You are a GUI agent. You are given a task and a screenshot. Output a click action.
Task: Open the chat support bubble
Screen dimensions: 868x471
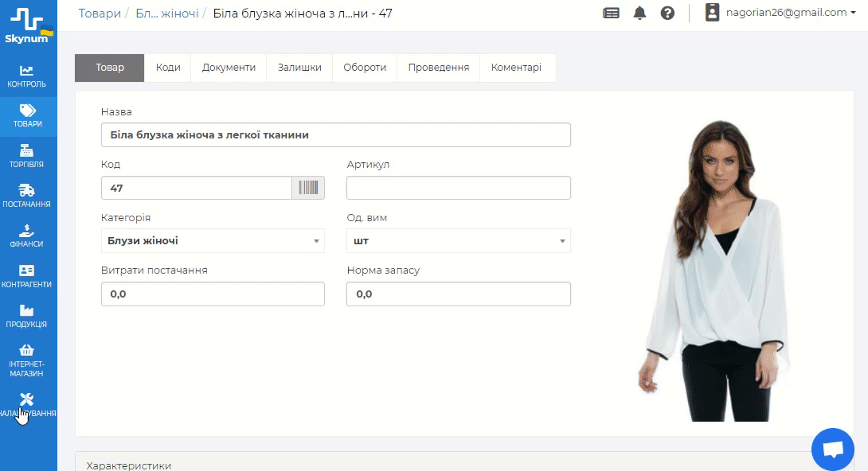832,450
